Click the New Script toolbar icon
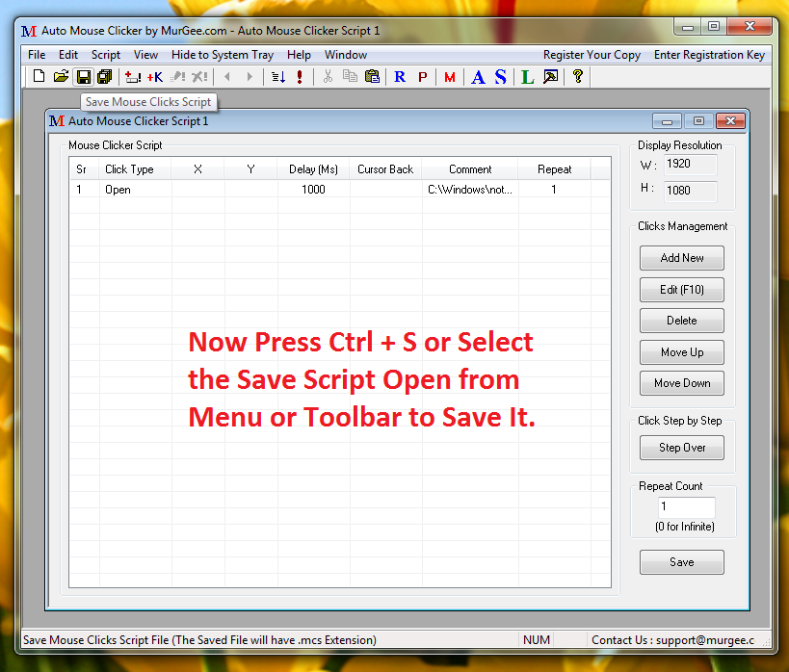 [x=39, y=76]
